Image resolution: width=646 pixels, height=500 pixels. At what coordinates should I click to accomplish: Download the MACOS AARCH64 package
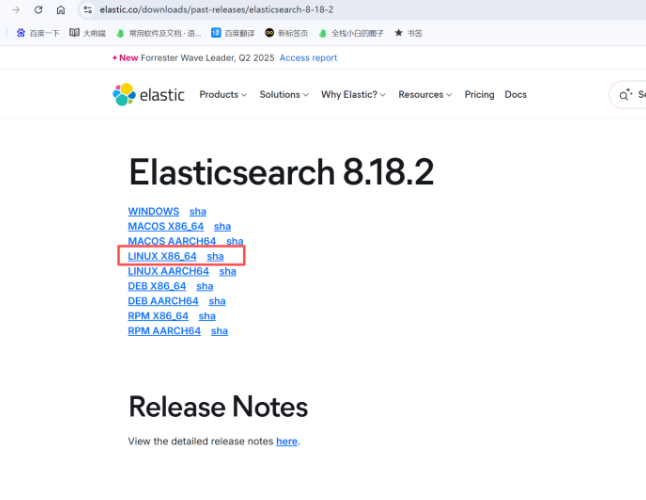172,241
